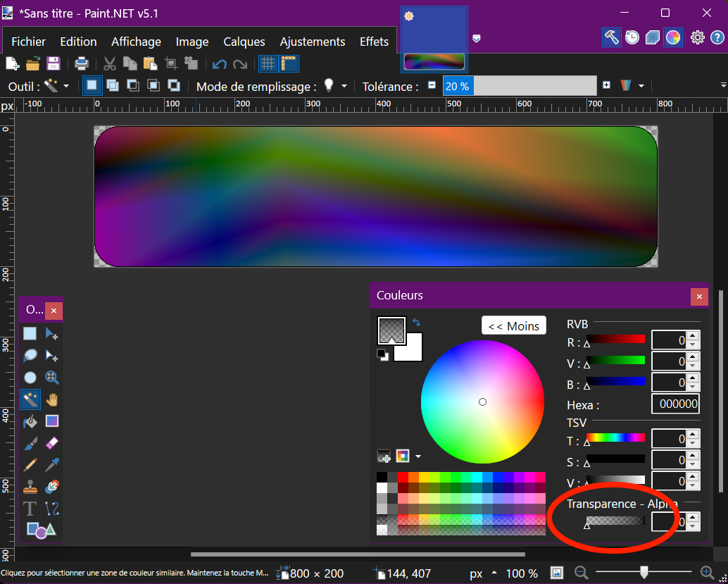This screenshot has height=584, width=728.
Task: Toggle the Layers window
Action: tap(653, 37)
